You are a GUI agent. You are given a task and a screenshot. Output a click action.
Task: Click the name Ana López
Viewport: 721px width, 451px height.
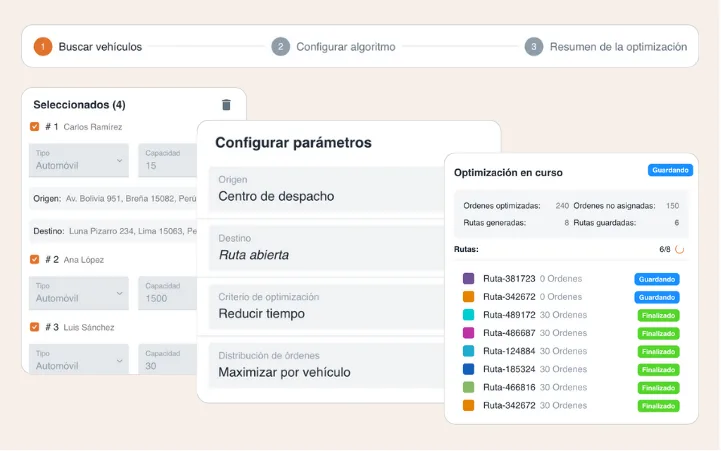(x=84, y=260)
